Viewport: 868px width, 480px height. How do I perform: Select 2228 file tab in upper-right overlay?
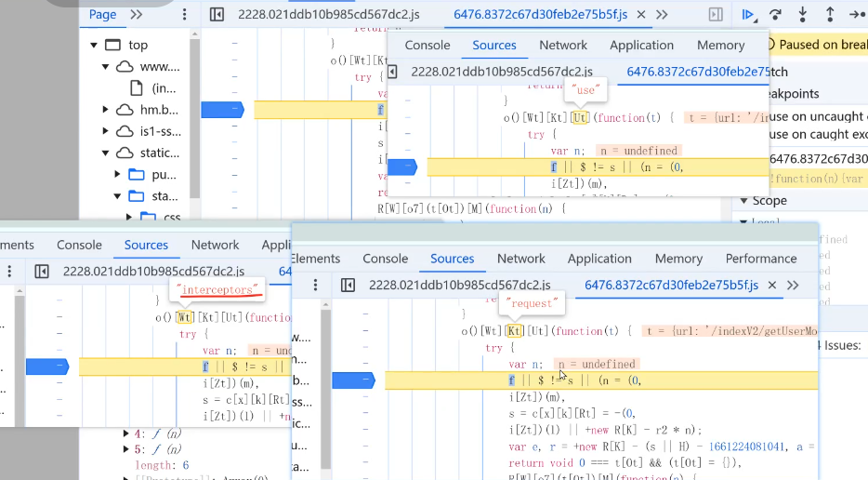[x=502, y=72]
